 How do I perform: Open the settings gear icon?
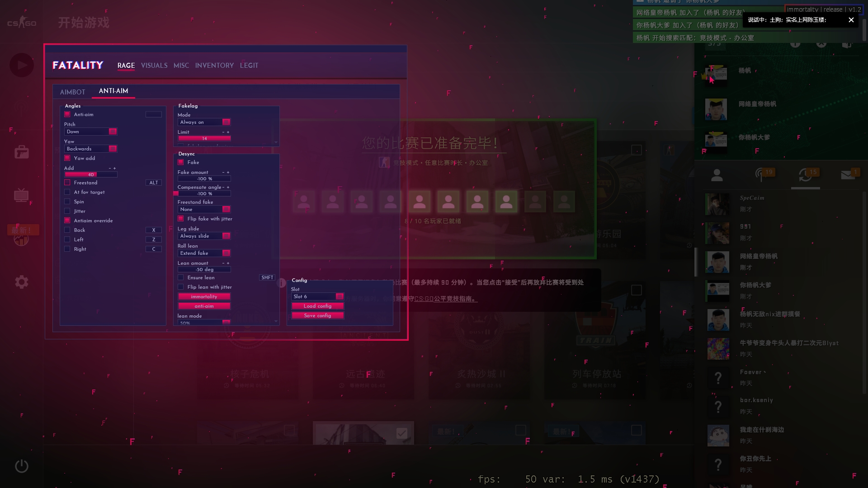[x=21, y=282]
